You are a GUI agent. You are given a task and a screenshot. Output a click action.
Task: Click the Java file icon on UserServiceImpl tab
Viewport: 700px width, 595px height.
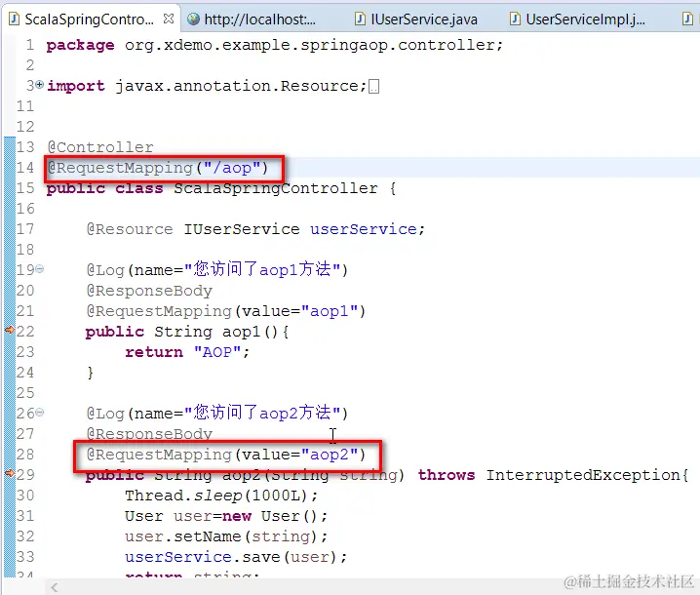tap(515, 20)
